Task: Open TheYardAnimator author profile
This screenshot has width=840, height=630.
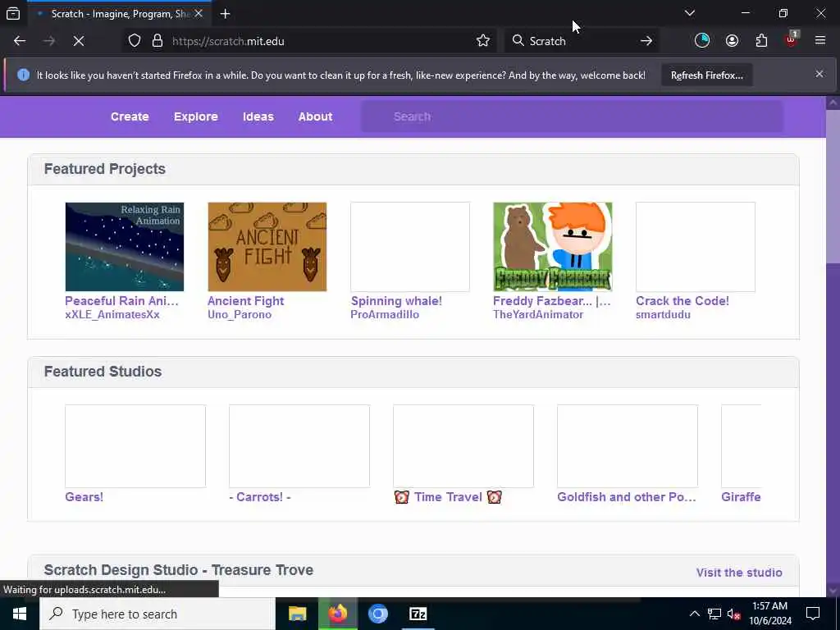Action: [538, 314]
